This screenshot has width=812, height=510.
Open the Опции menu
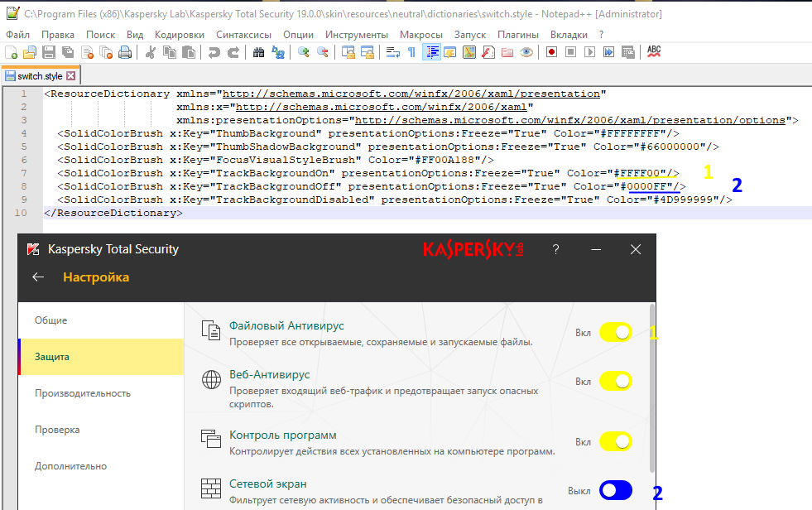298,35
